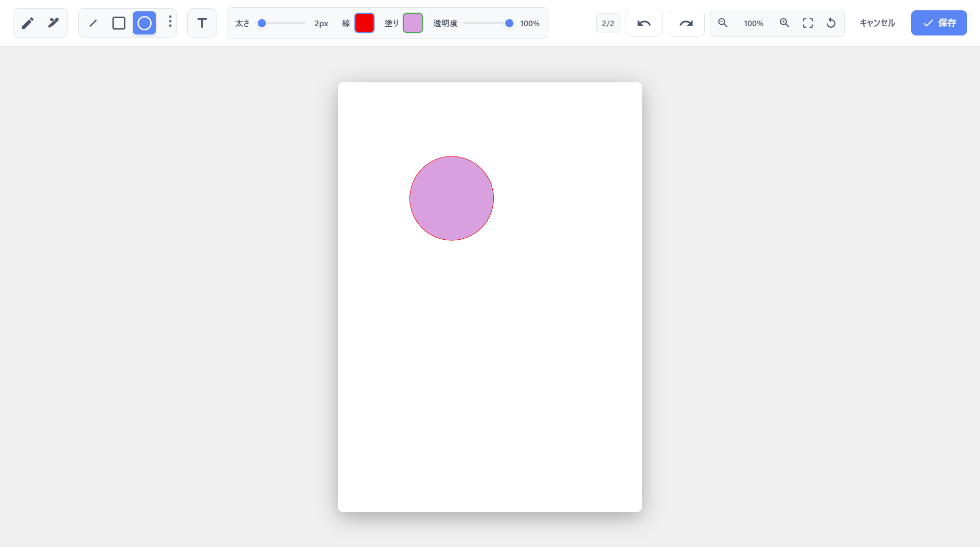Select the rectangle tool
This screenshot has width=980, height=547.
coord(118,23)
